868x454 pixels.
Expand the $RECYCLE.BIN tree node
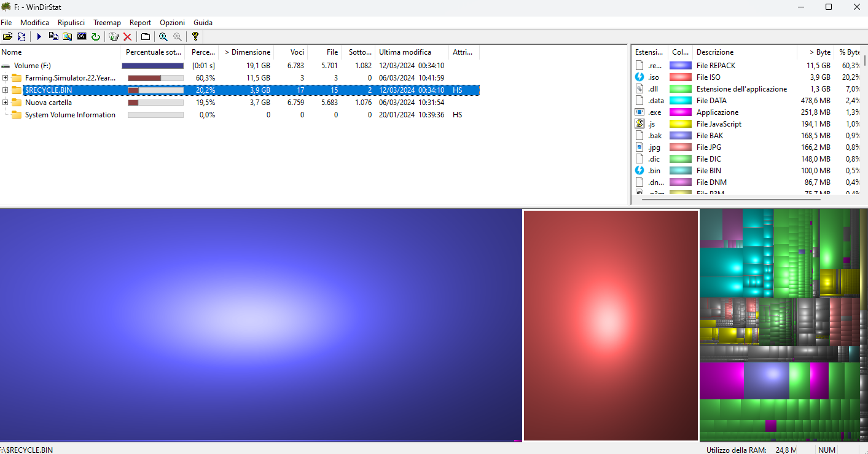pyautogui.click(x=6, y=90)
